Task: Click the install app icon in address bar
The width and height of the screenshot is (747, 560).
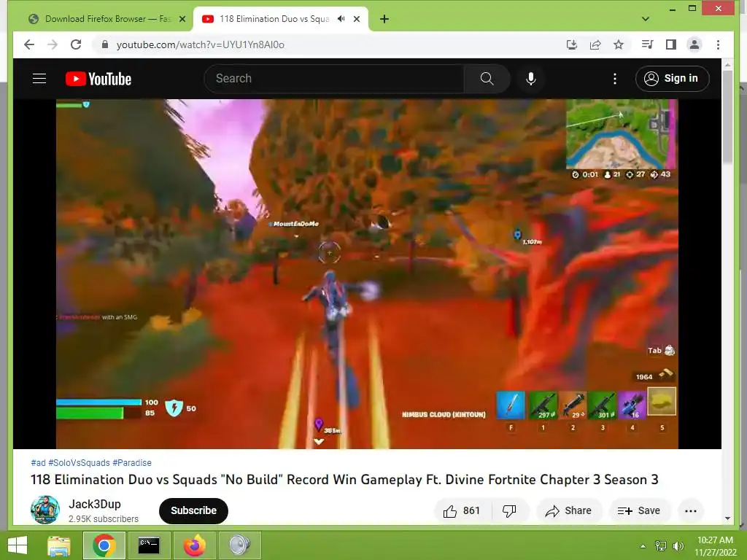Action: pyautogui.click(x=572, y=44)
